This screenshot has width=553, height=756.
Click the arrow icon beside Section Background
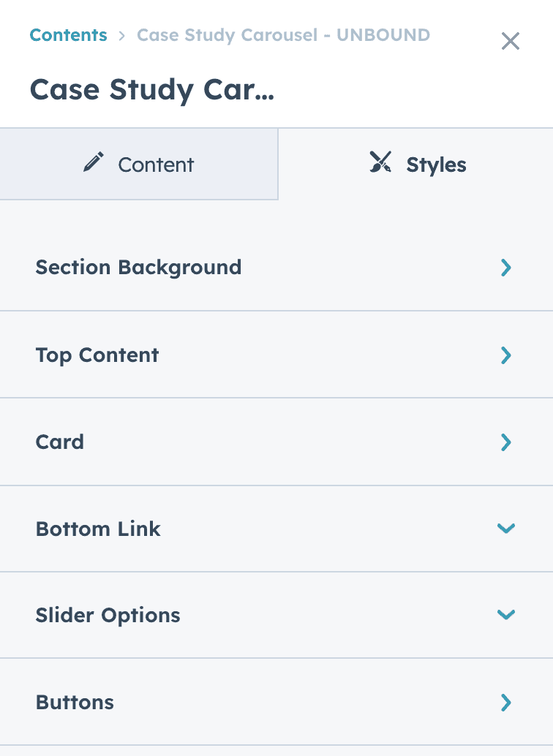click(x=505, y=268)
